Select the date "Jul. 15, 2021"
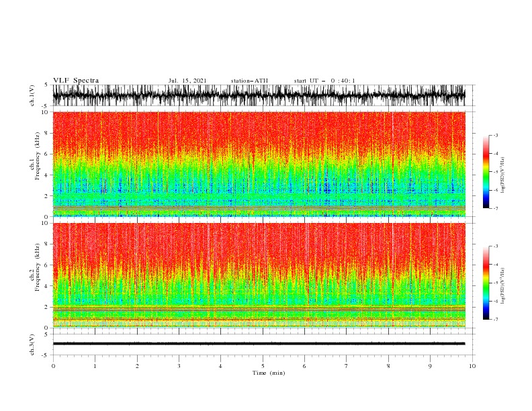The image size is (532, 411). (187, 81)
